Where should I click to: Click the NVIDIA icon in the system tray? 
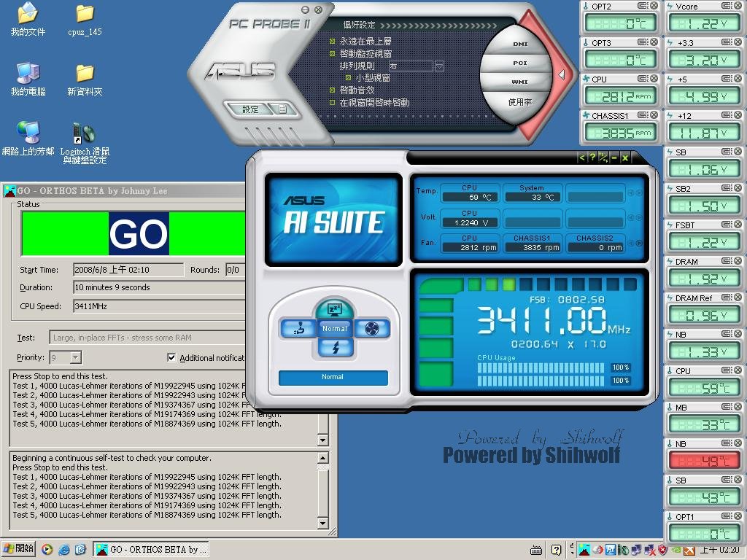676,551
